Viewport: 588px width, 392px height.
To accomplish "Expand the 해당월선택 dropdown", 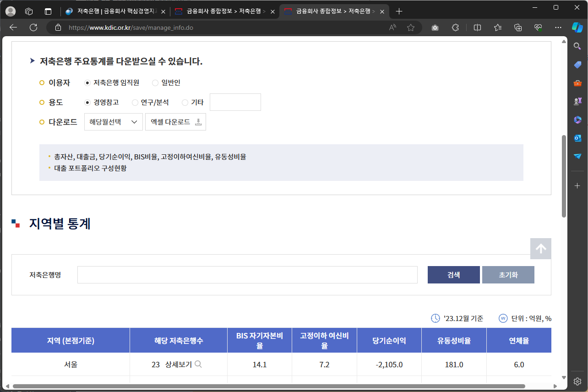I will tap(114, 122).
